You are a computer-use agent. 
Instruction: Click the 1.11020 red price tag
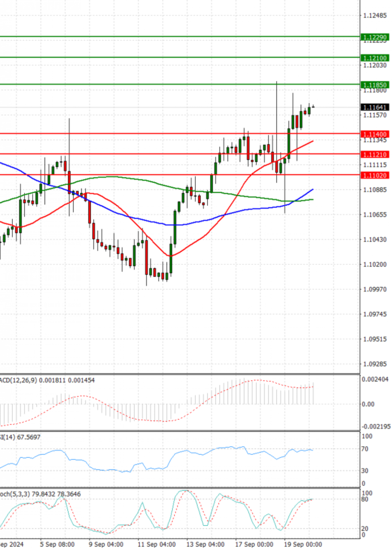coord(375,175)
